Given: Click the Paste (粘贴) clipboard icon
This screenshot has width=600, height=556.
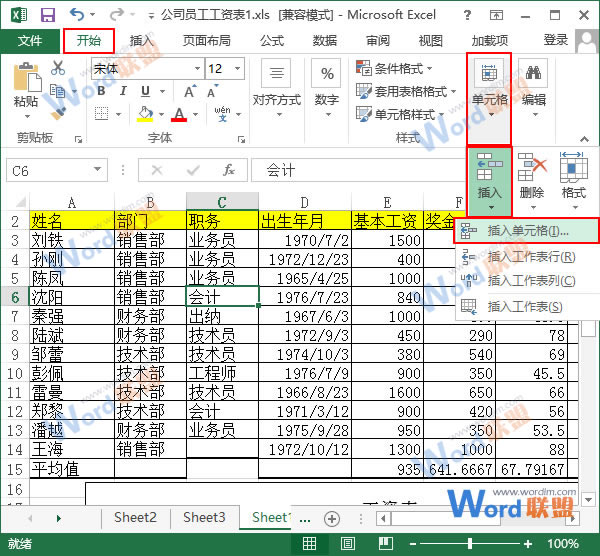Looking at the screenshot, I should click(x=26, y=85).
